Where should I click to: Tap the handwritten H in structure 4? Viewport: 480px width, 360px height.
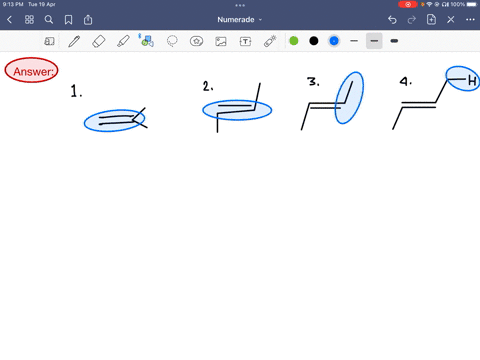click(x=472, y=80)
